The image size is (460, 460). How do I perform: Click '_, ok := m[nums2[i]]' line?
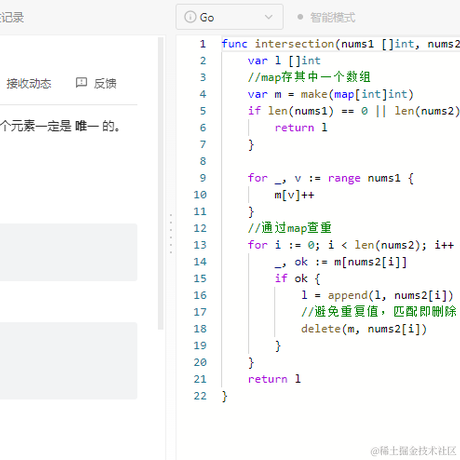(x=341, y=262)
